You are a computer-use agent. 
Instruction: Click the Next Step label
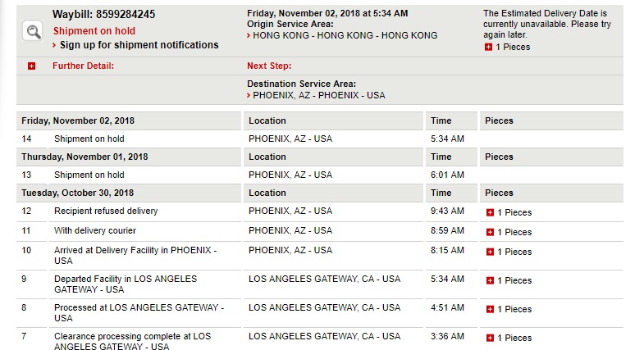(x=269, y=66)
